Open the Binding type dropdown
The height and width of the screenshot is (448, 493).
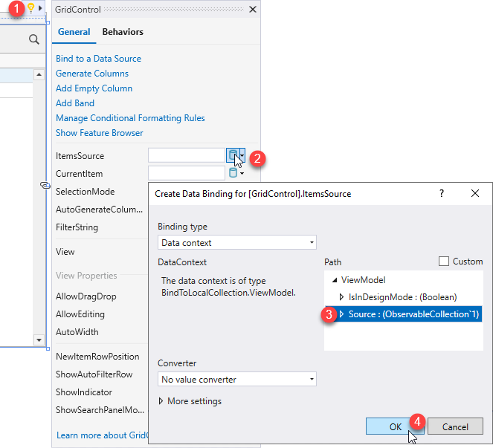click(x=237, y=242)
